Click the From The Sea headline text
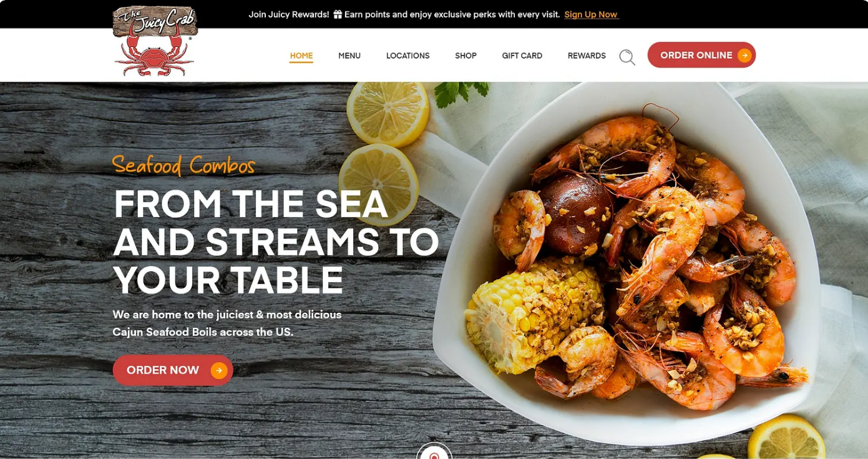This screenshot has width=868, height=459. pyautogui.click(x=276, y=242)
